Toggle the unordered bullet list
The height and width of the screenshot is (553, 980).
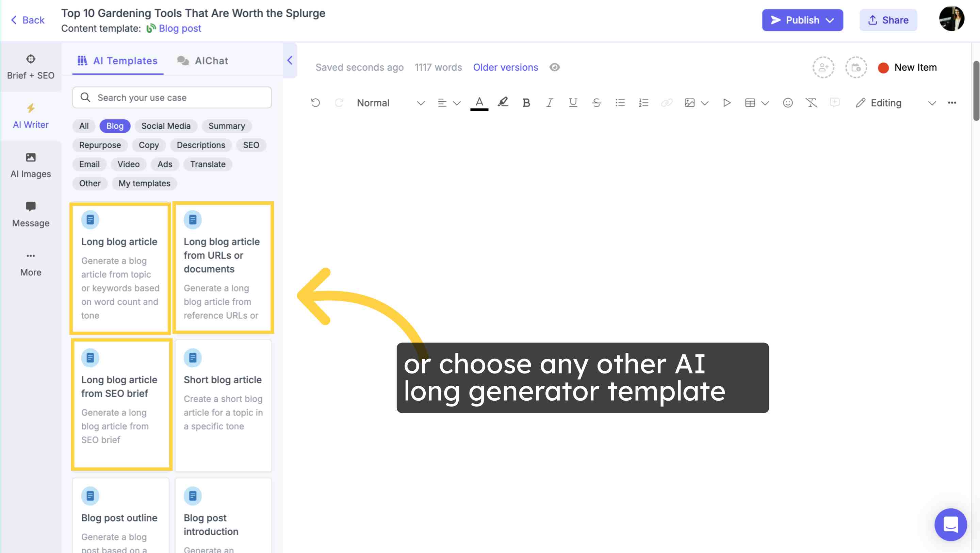[619, 102]
